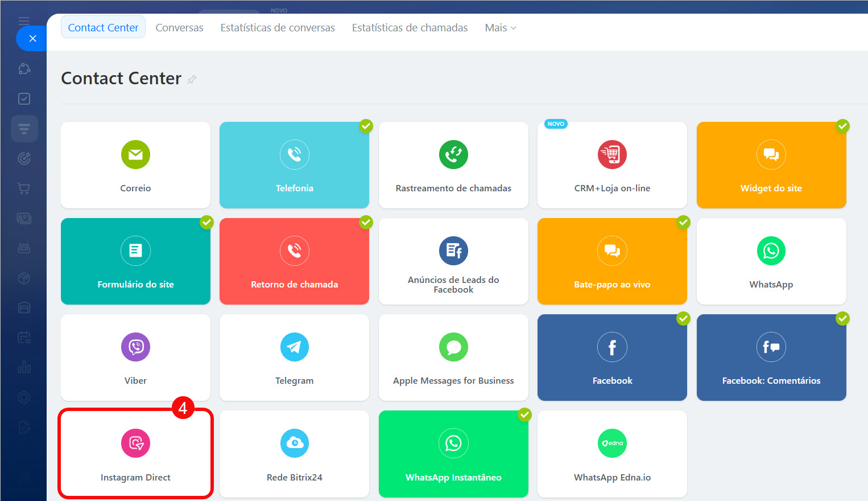Viewport: 868px width, 501px height.
Task: Pin the Contact Center page with pin icon
Action: click(x=192, y=79)
